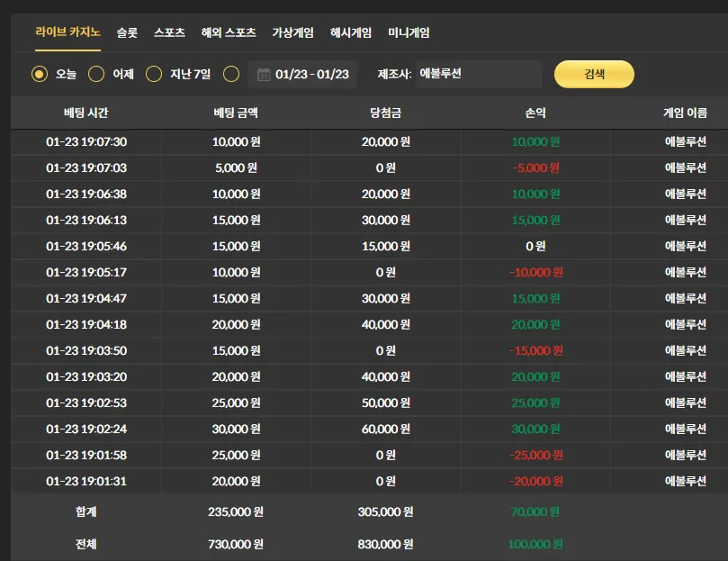Select the 01-23 19:04:47 bet time
Image resolution: width=728 pixels, height=561 pixels.
point(86,298)
